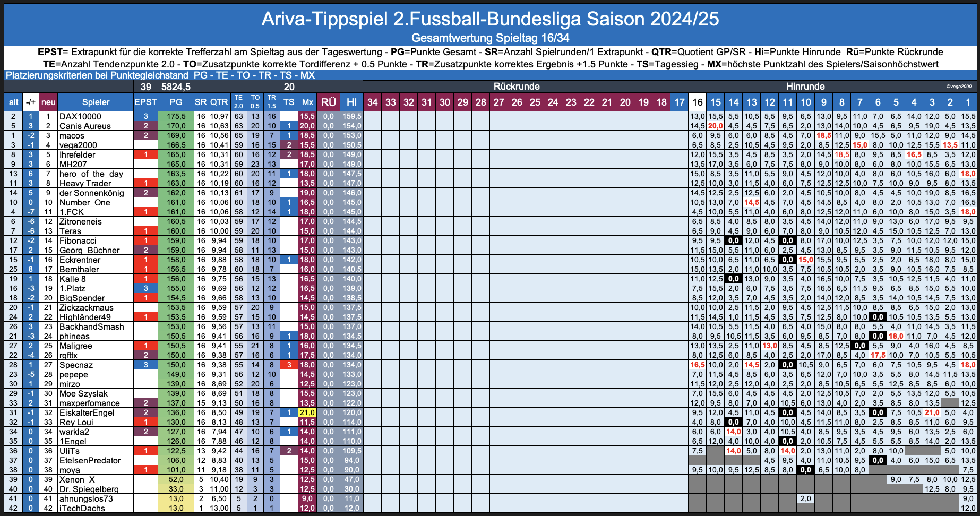Click player name 'Canis Aureus'
The height and width of the screenshot is (516, 980).
point(85,126)
